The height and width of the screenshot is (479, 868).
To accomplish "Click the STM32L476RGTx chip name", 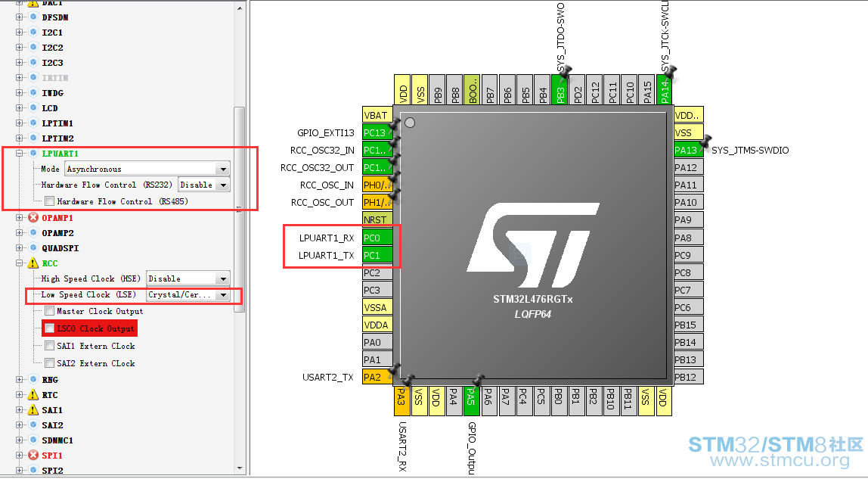I will pyautogui.click(x=533, y=299).
